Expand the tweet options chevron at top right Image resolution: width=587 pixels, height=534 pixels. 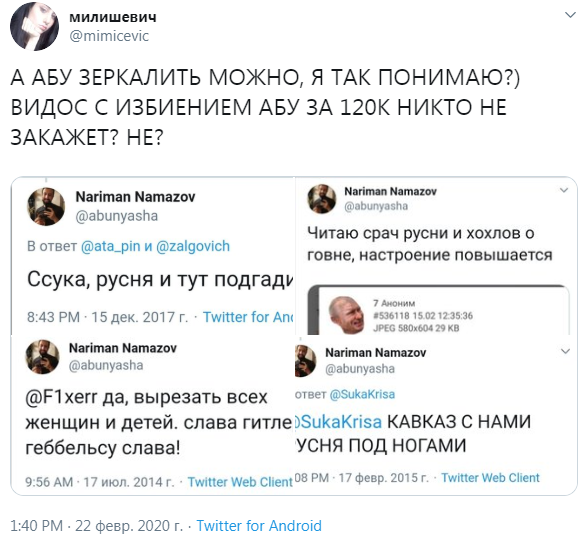coord(570,15)
